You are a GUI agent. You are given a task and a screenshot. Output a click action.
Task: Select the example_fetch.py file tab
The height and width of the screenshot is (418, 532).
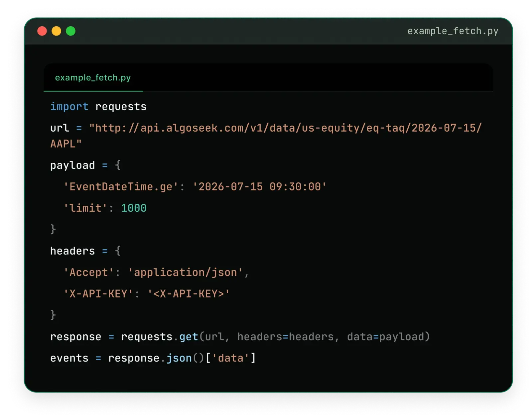(x=93, y=78)
